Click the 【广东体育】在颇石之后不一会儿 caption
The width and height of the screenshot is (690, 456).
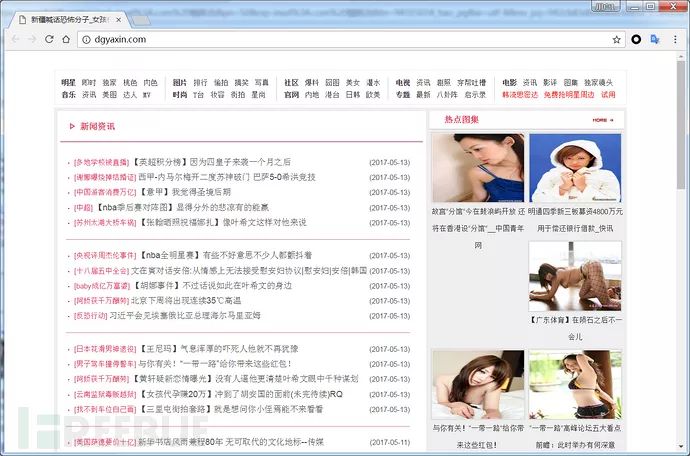point(575,328)
